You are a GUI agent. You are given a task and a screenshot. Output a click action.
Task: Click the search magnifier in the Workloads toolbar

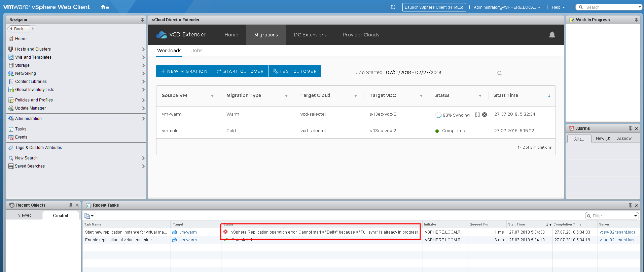click(x=500, y=73)
